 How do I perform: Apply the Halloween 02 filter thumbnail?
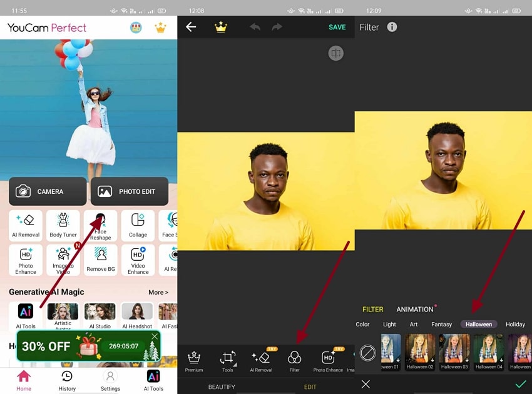click(420, 352)
